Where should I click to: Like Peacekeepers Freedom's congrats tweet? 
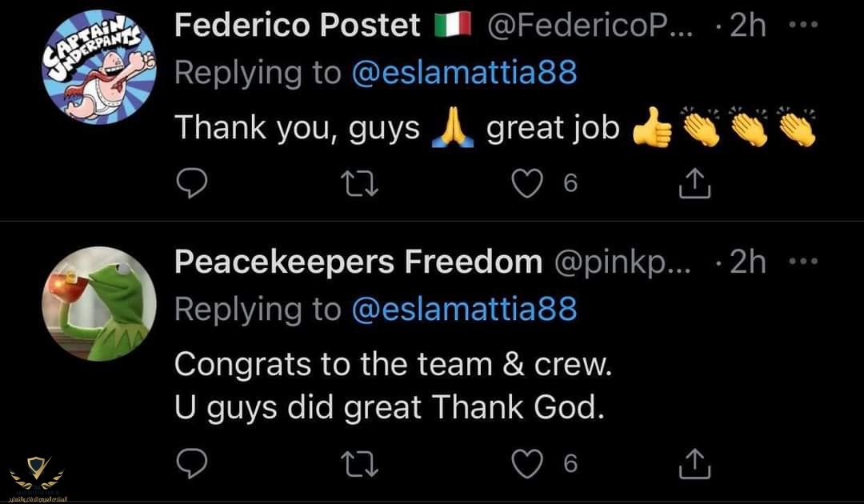526,463
